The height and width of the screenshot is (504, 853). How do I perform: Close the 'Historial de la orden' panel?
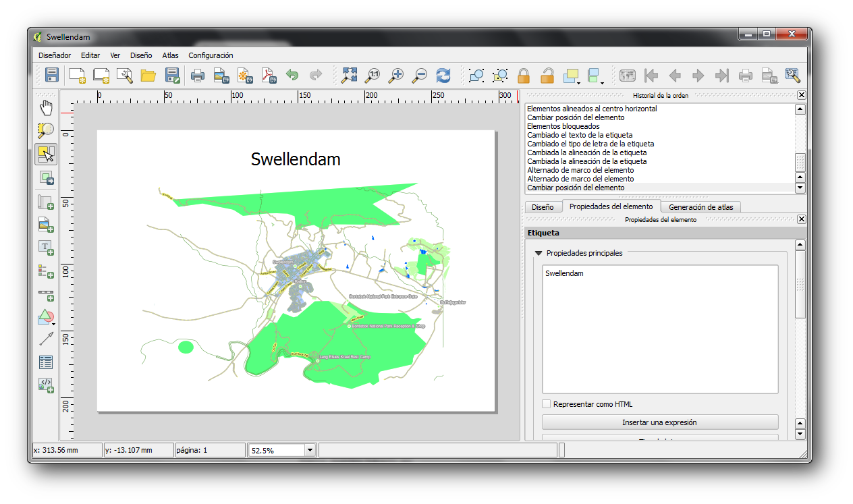(801, 95)
